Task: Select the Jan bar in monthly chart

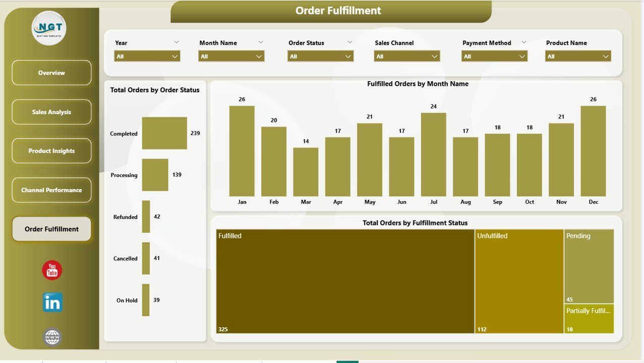Action: tap(242, 151)
